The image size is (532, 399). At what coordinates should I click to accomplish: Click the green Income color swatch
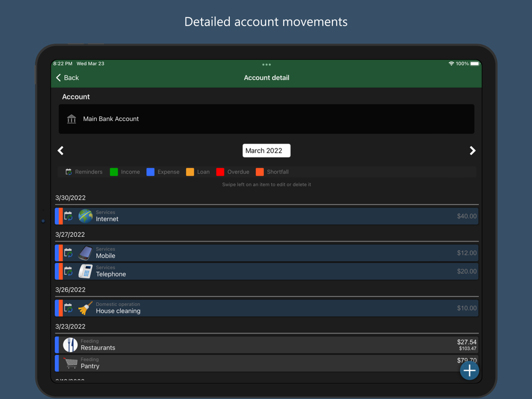[x=114, y=172]
